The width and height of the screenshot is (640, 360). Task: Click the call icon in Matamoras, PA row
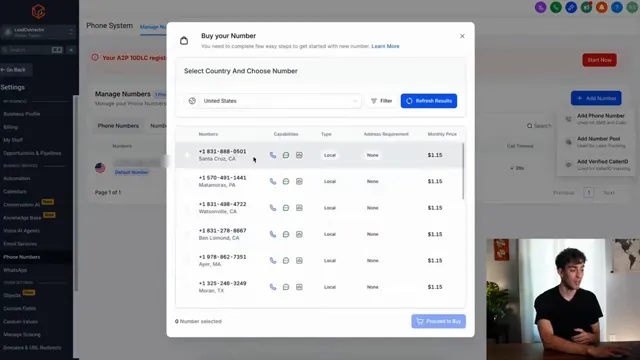pyautogui.click(x=273, y=181)
